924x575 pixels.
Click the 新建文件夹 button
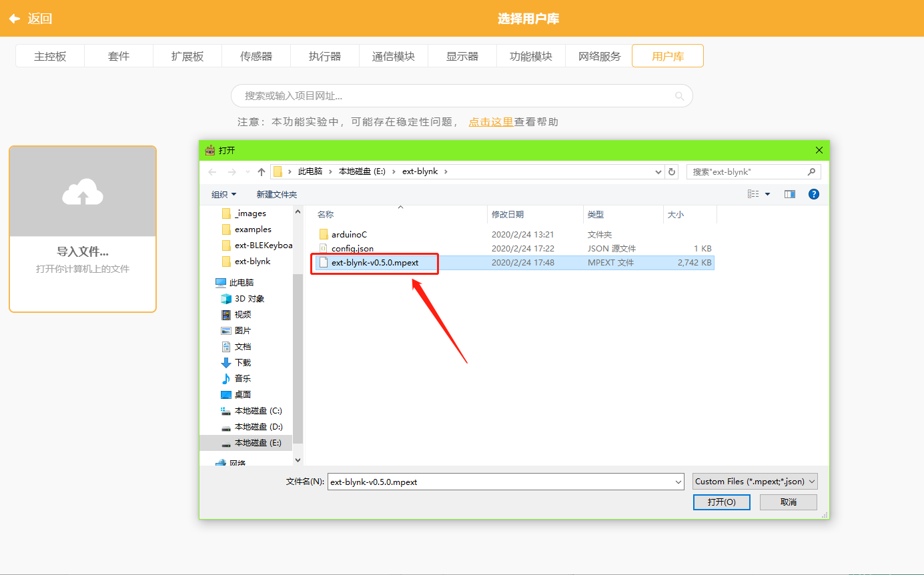[277, 194]
